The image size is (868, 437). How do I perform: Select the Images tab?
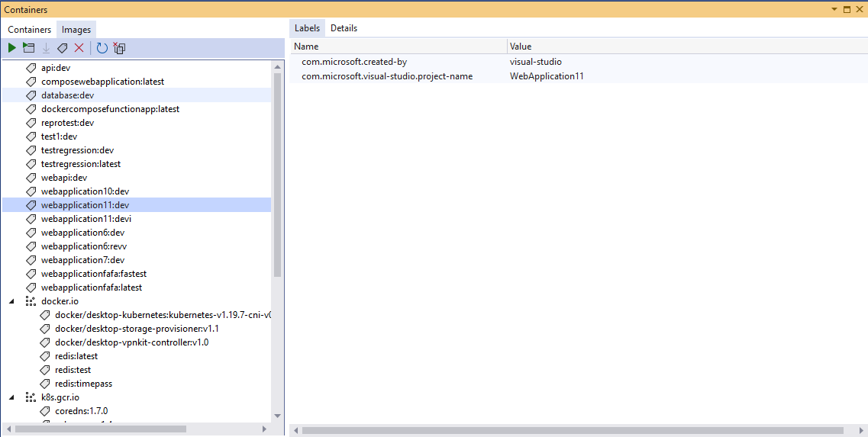[x=76, y=29]
